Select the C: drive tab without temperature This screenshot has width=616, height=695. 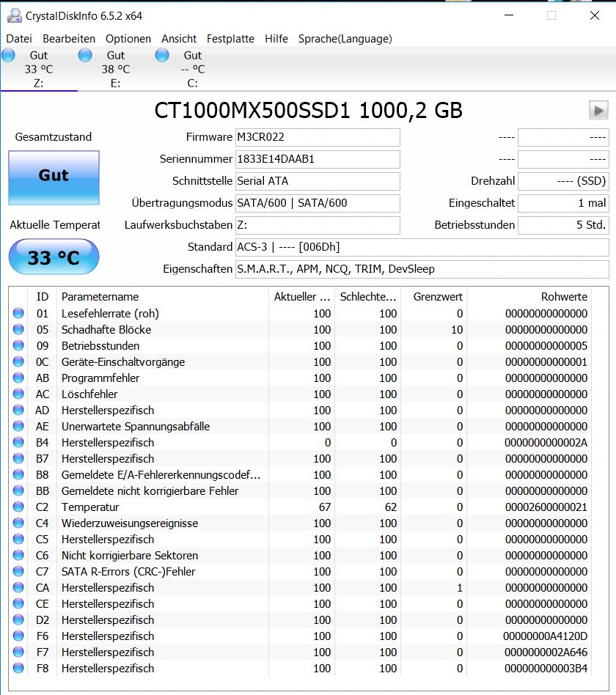(193, 69)
